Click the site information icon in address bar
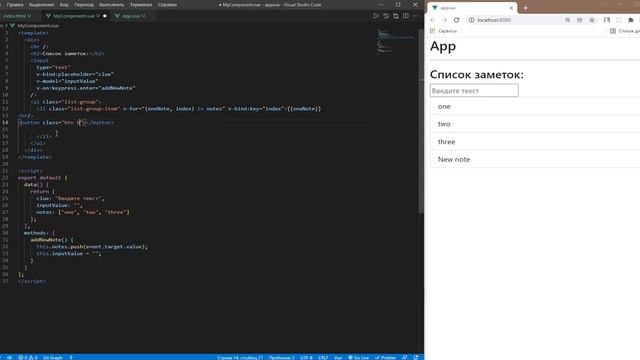The width and height of the screenshot is (640, 360). [x=471, y=20]
